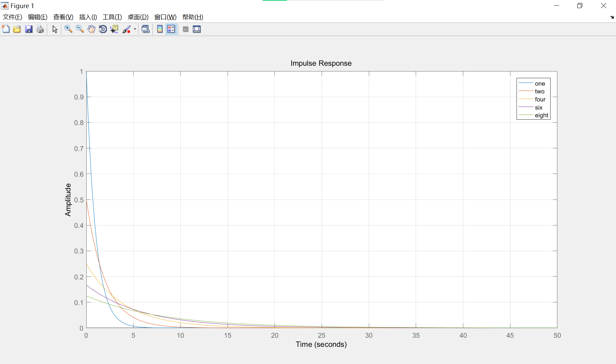Screen dimensions: 616x364
Task: Toggle Hide Plot Tools
Action: (185, 29)
